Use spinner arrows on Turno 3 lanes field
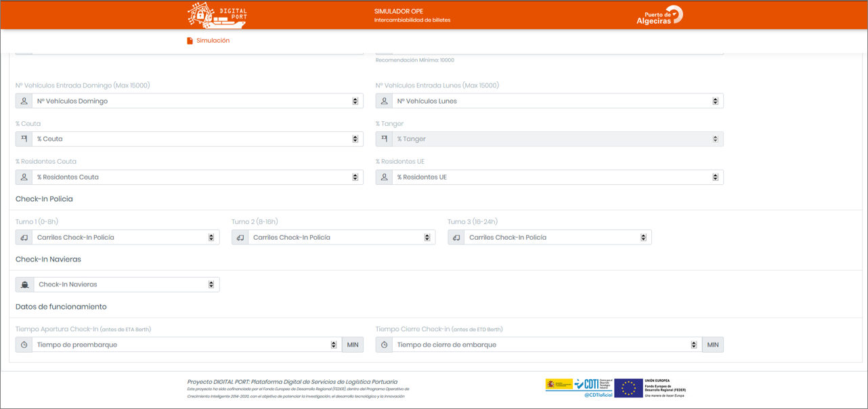The image size is (868, 409). pos(643,238)
